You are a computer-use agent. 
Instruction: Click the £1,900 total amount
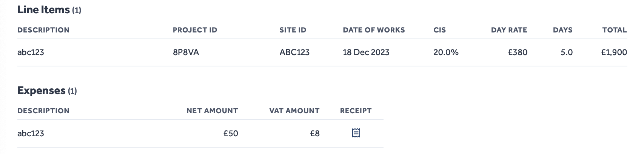pos(614,52)
